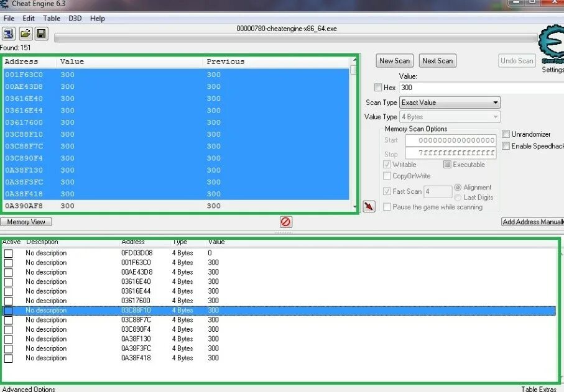Open the Help menu
564x392 pixels.
(x=97, y=18)
